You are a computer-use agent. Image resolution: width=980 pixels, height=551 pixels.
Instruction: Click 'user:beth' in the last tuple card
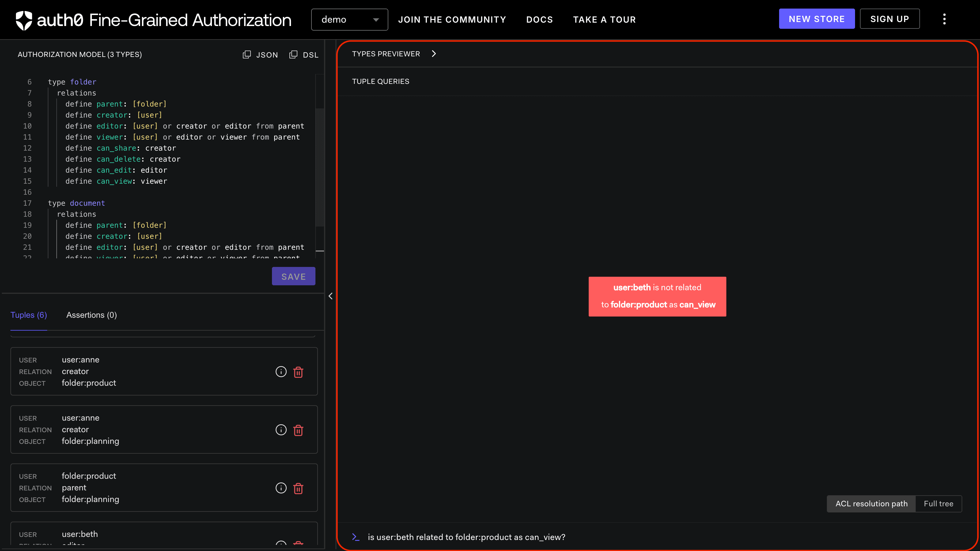pyautogui.click(x=80, y=534)
